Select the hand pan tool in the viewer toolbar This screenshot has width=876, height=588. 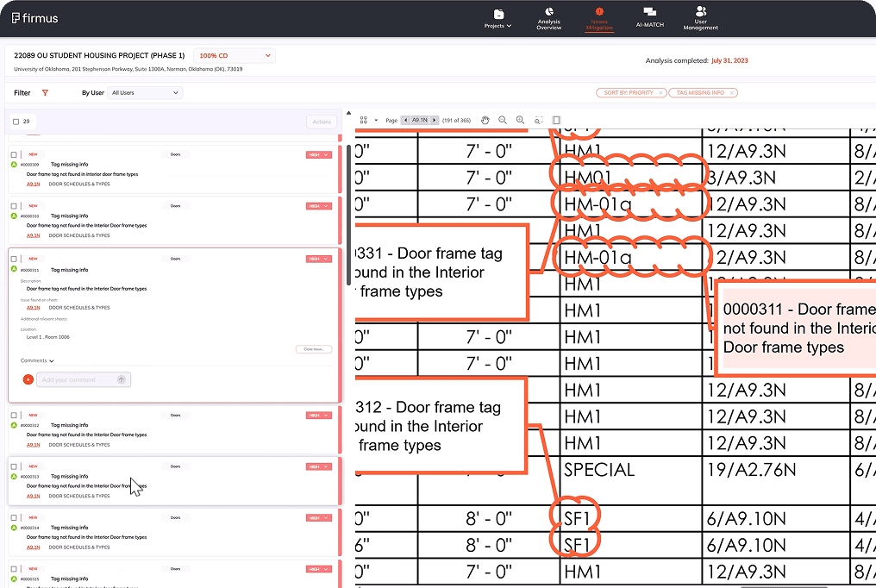point(485,120)
